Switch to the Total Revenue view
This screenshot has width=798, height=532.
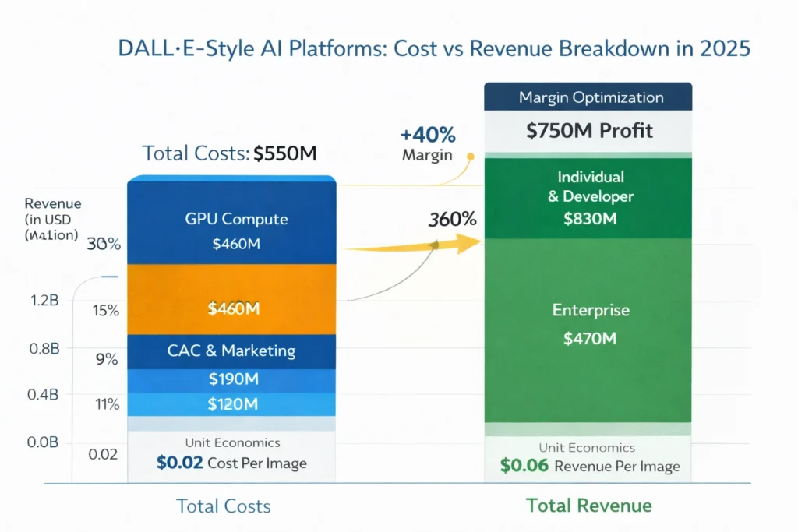click(589, 505)
